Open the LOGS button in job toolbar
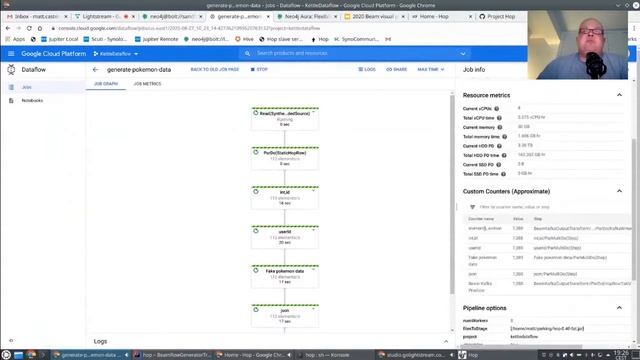Screen dimensions: 640x360 [367, 70]
